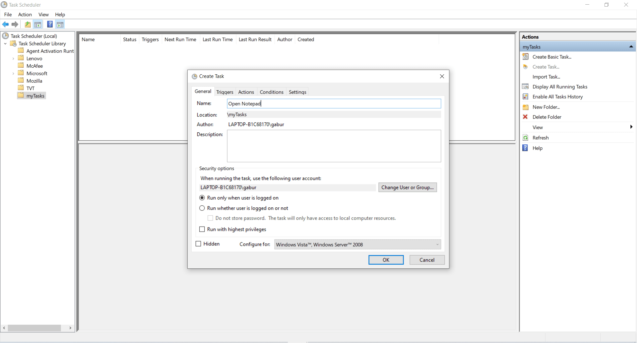Click the Create Task dialog clock icon
The width and height of the screenshot is (644, 343).
tap(194, 76)
